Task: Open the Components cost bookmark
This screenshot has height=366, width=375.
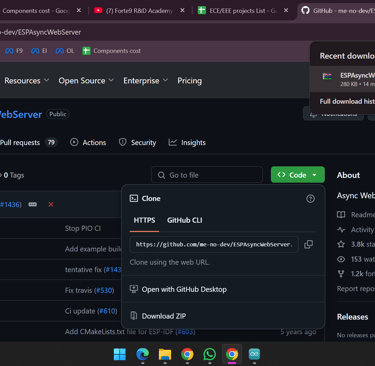Action: 112,51
